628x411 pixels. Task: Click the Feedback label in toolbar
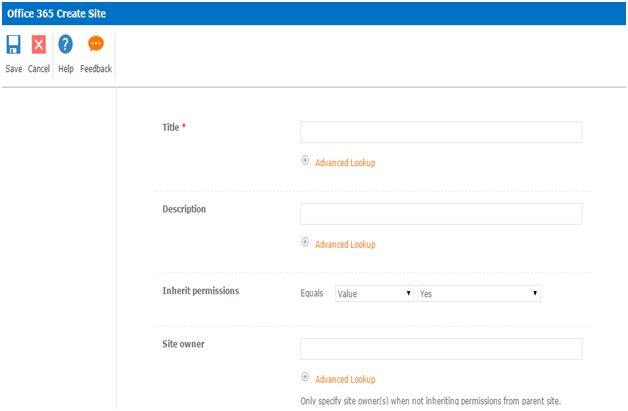[x=96, y=69]
